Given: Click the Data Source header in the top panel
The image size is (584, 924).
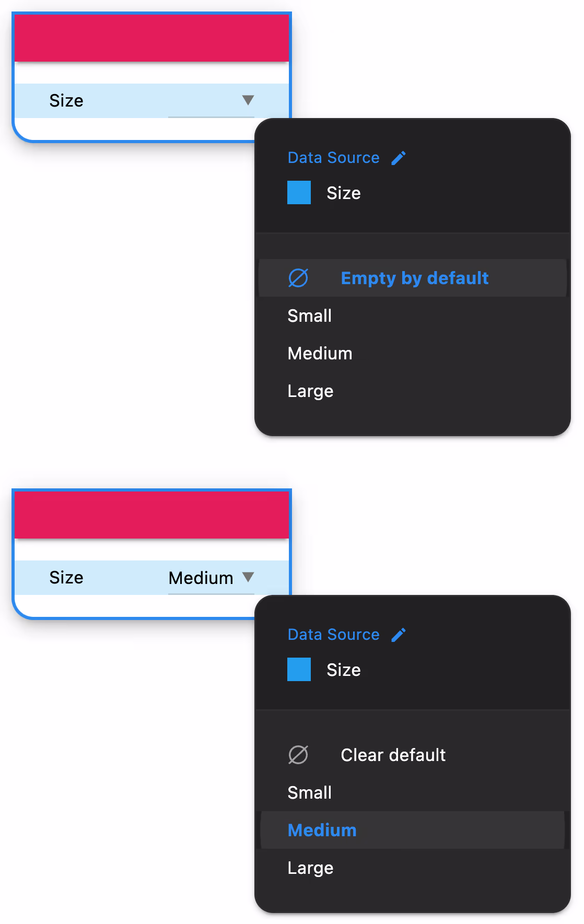Looking at the screenshot, I should click(334, 157).
